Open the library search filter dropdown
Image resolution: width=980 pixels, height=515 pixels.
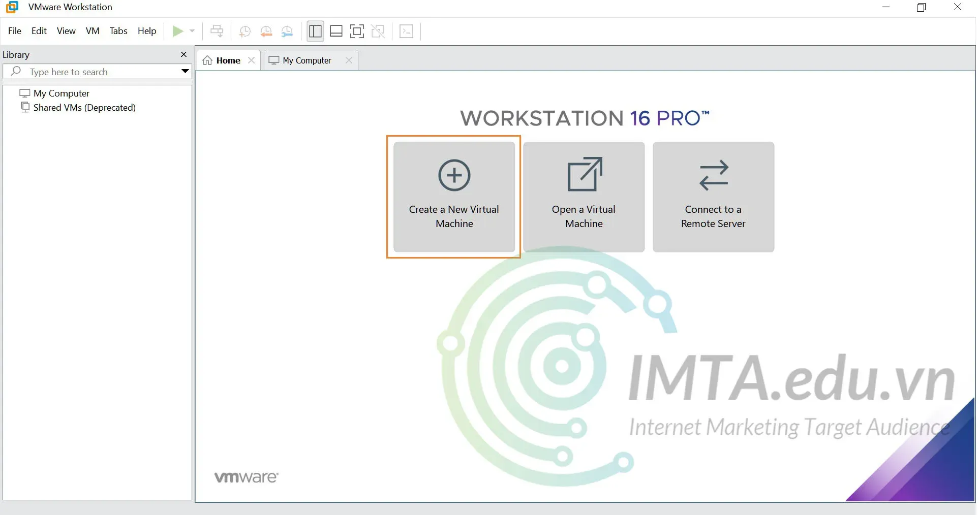(185, 72)
